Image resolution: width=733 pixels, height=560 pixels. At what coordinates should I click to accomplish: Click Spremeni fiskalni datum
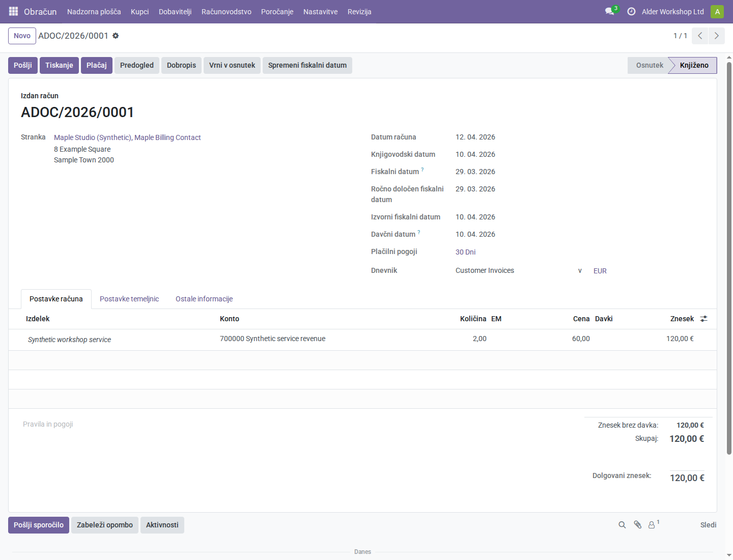tap(307, 65)
